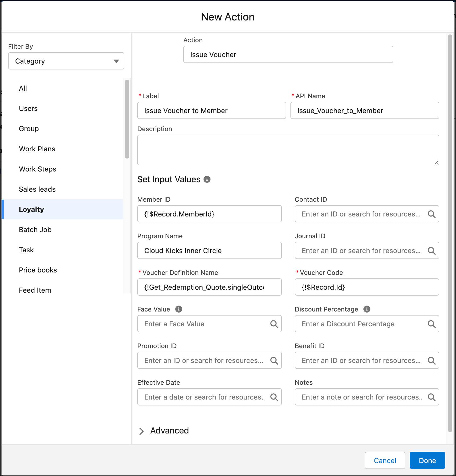Viewport: 456px width, 476px height.
Task: Open the Promotion ID lookup icon
Action: (275, 360)
